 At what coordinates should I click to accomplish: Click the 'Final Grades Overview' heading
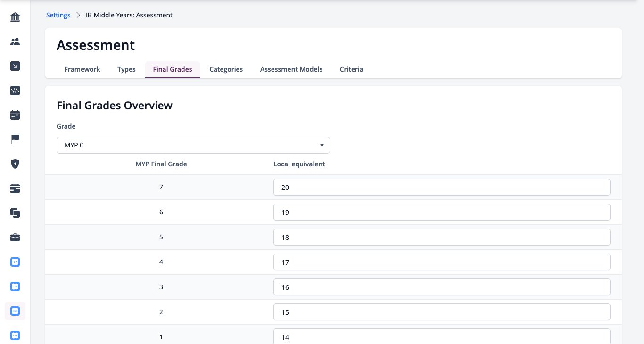coord(115,105)
